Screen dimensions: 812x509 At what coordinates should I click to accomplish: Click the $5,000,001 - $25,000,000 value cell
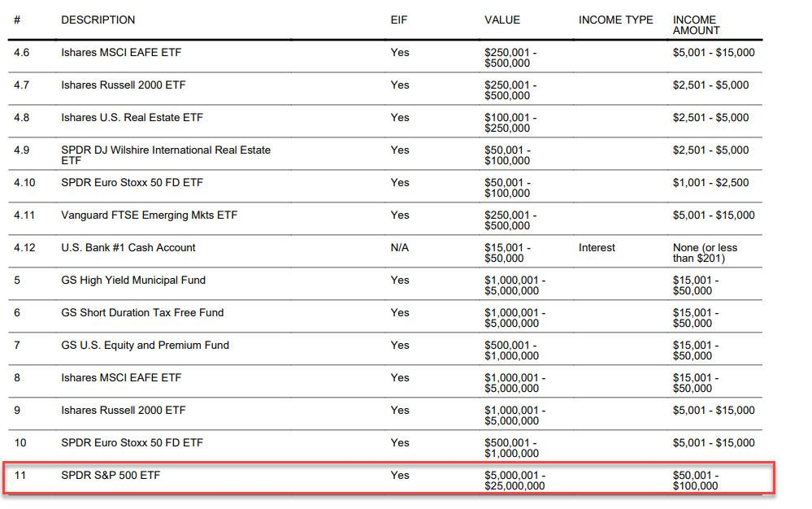(515, 480)
